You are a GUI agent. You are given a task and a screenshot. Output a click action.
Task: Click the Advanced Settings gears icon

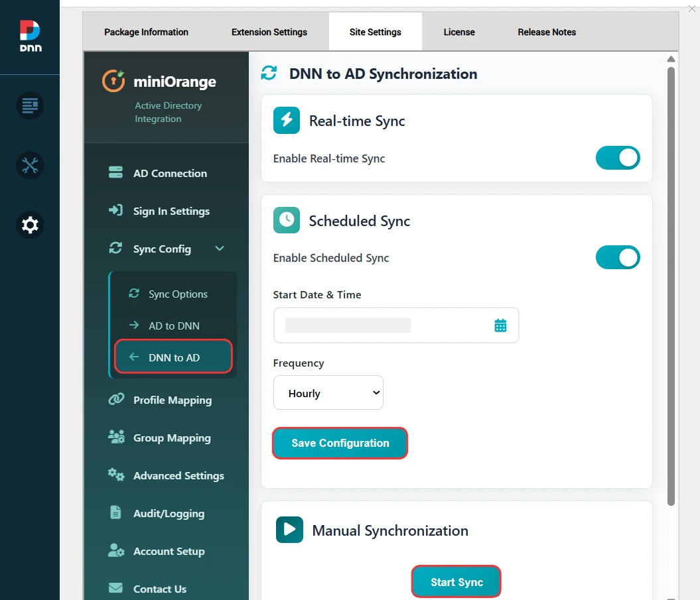(116, 475)
